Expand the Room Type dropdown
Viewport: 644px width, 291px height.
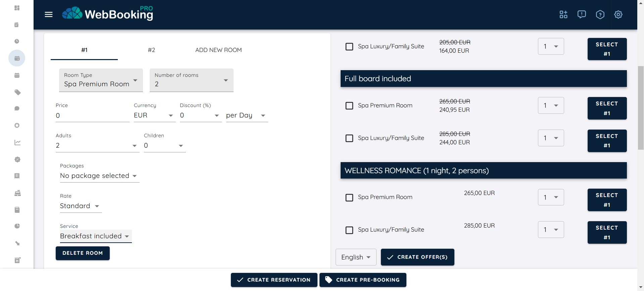click(x=101, y=80)
